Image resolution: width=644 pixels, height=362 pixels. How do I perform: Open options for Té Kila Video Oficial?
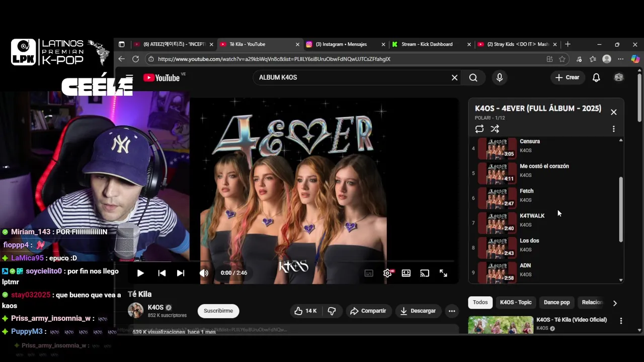tap(621, 321)
